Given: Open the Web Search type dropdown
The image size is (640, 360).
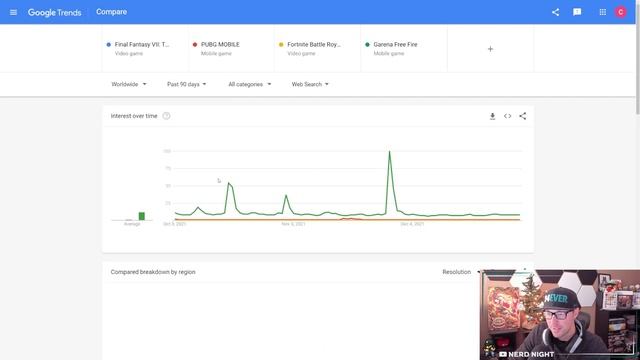Looking at the screenshot, I should click(x=310, y=84).
